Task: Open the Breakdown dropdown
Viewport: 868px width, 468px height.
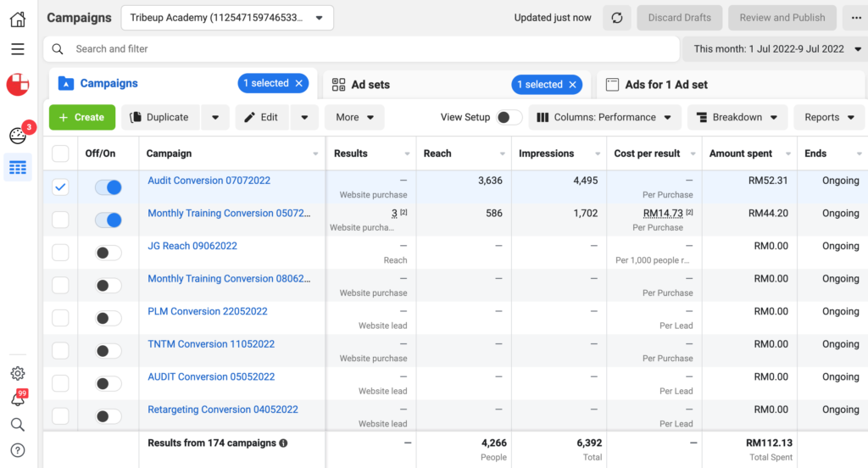Action: point(737,117)
